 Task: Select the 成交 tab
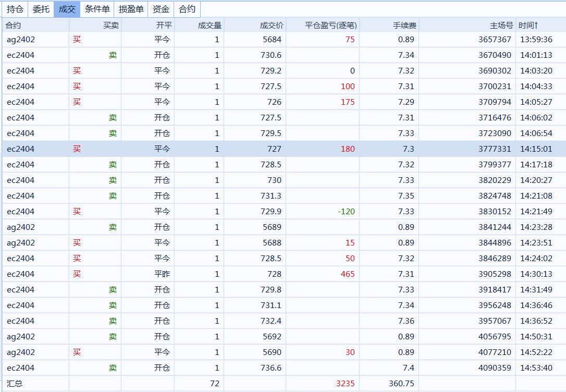[67, 9]
